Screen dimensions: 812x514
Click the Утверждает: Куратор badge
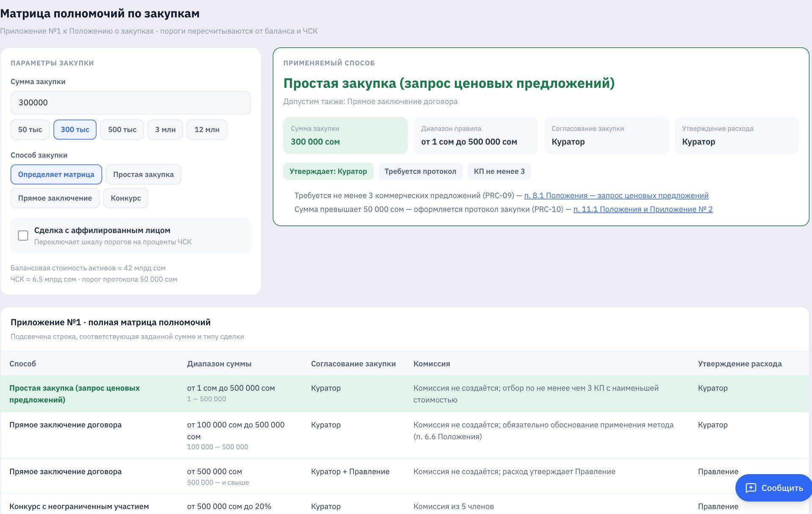328,171
